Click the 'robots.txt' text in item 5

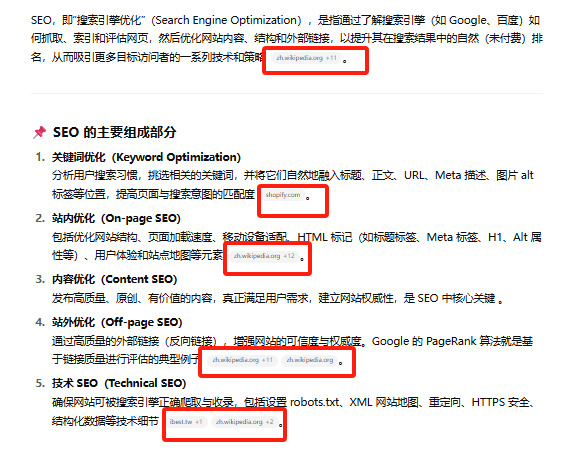(314, 403)
